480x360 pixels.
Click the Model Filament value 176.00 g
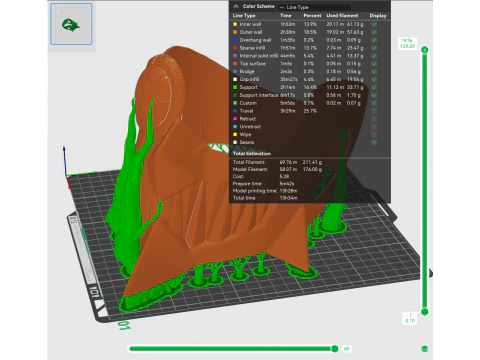pos(312,169)
